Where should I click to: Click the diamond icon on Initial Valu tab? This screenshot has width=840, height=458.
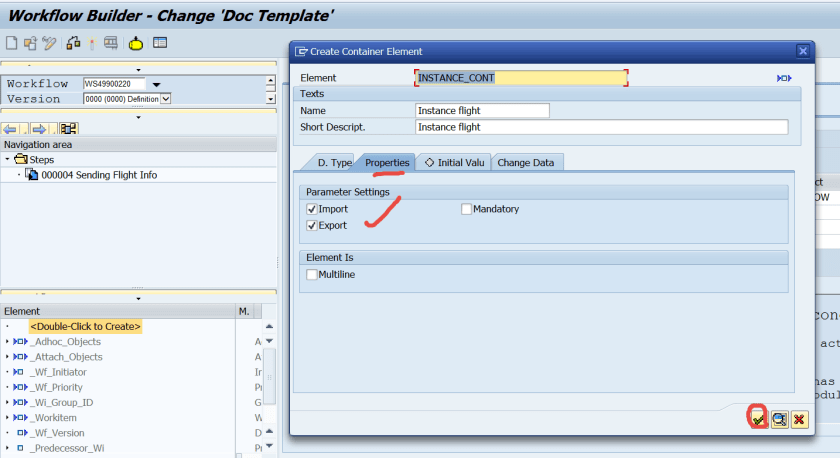[429, 162]
